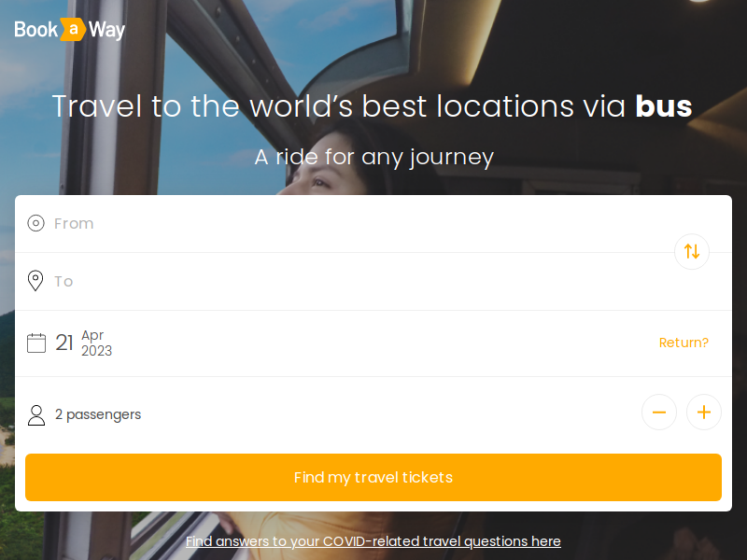Screen dimensions: 747x560
Task: Click the passenger person icon
Action: click(x=36, y=414)
